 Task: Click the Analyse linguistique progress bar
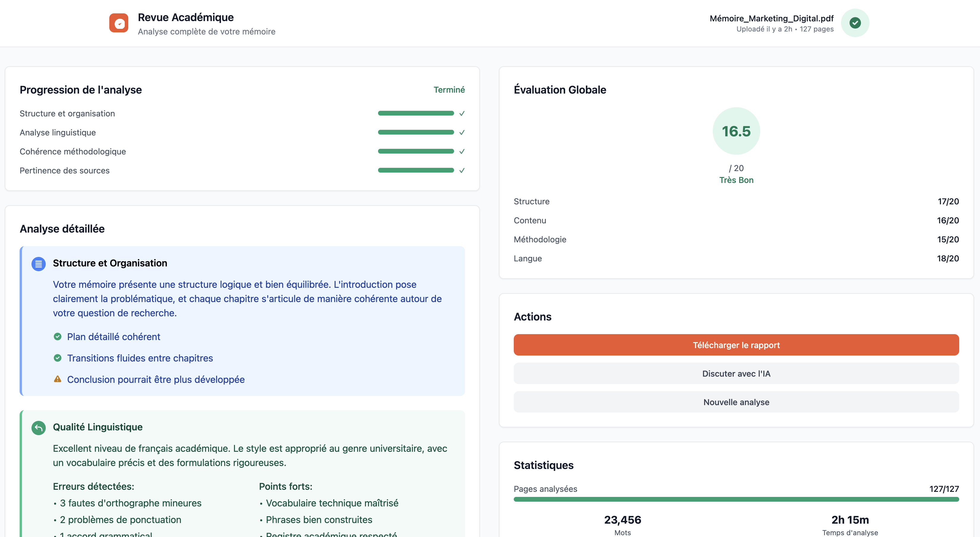416,132
